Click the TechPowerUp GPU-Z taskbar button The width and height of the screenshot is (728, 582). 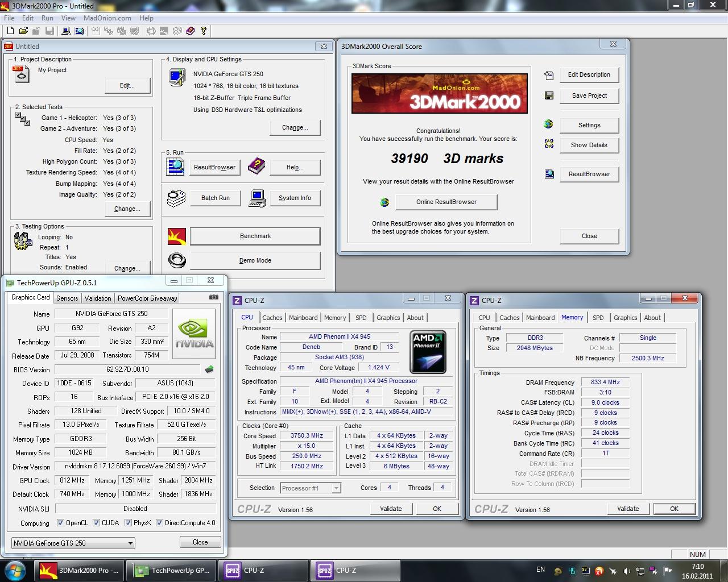(x=172, y=571)
